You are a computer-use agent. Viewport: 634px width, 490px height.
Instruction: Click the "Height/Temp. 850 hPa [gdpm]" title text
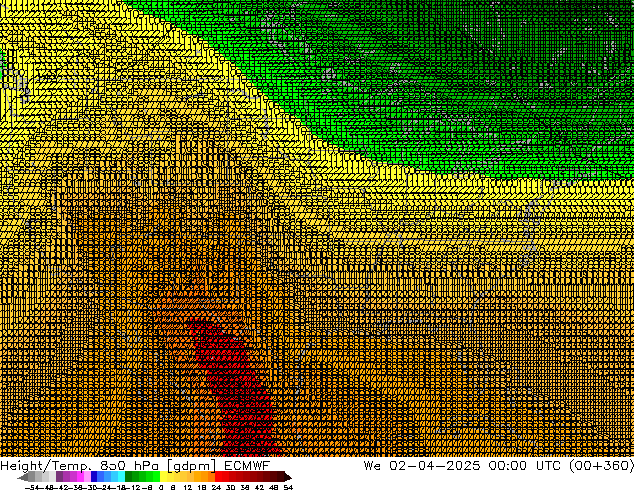[x=108, y=466]
